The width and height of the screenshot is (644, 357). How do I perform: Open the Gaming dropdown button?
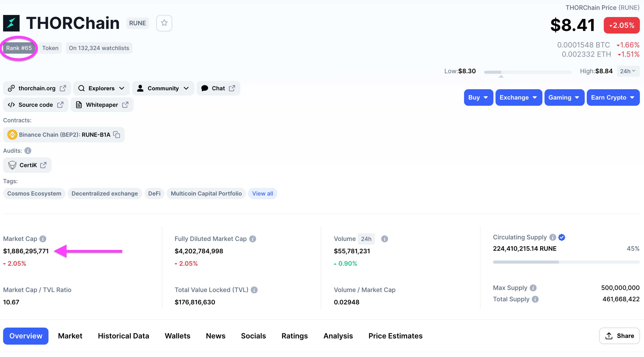(564, 98)
